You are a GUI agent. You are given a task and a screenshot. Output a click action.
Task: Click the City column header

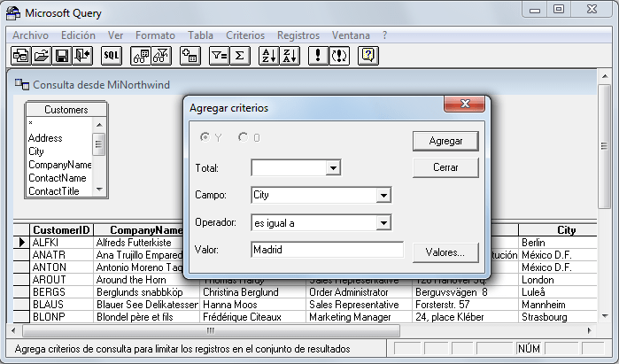click(x=557, y=229)
